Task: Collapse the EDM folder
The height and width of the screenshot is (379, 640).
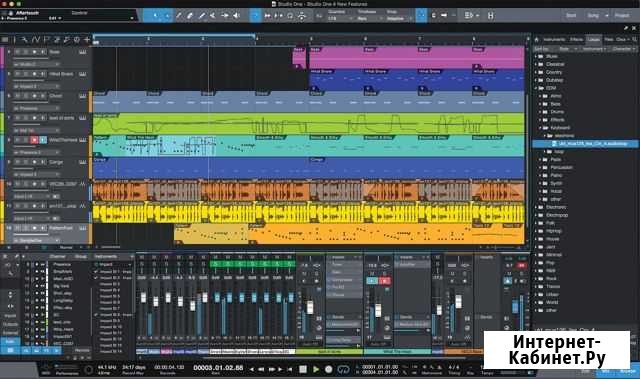Action: point(536,88)
